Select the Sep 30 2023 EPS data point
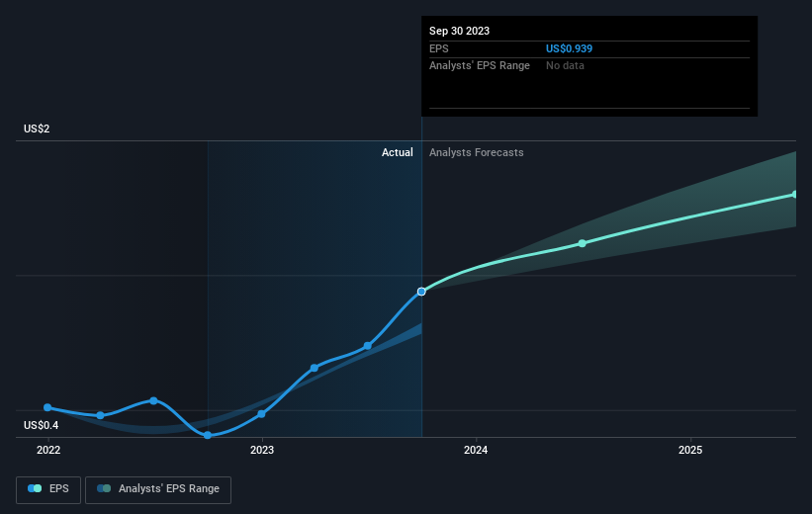Screen dimensions: 812x514 421,292
